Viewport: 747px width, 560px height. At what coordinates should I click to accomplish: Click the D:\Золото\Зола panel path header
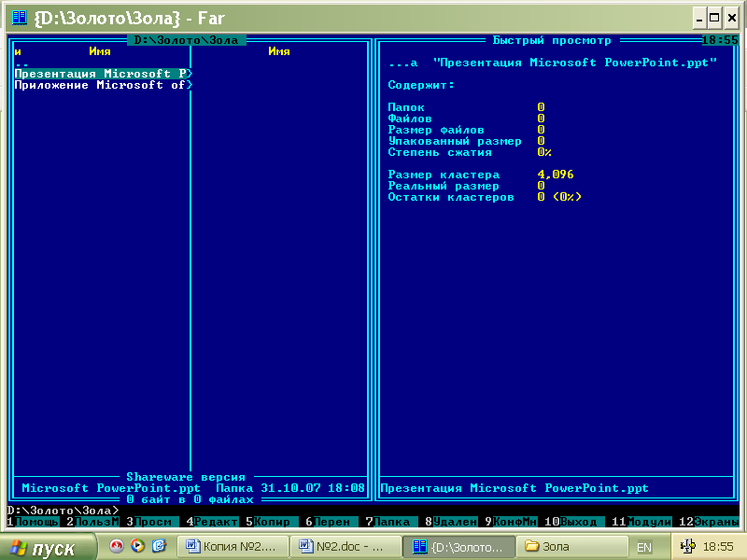186,40
